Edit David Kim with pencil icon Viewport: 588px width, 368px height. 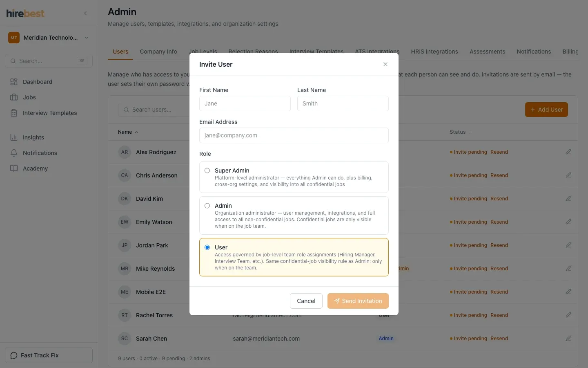point(568,198)
